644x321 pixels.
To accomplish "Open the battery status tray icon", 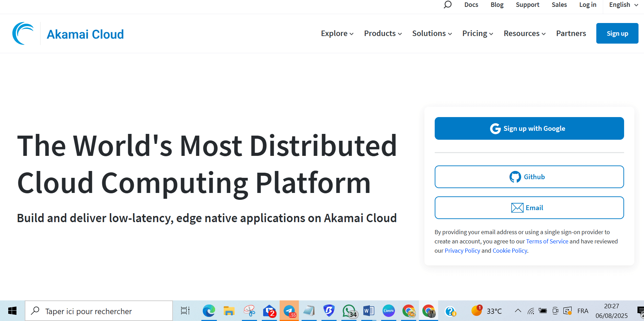I will [543, 311].
